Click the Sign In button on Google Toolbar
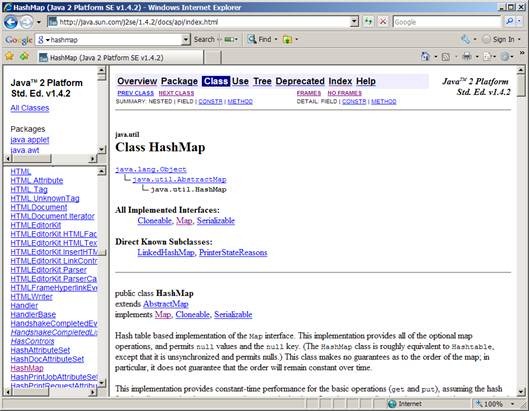The height and width of the screenshot is (411, 529). click(499, 39)
